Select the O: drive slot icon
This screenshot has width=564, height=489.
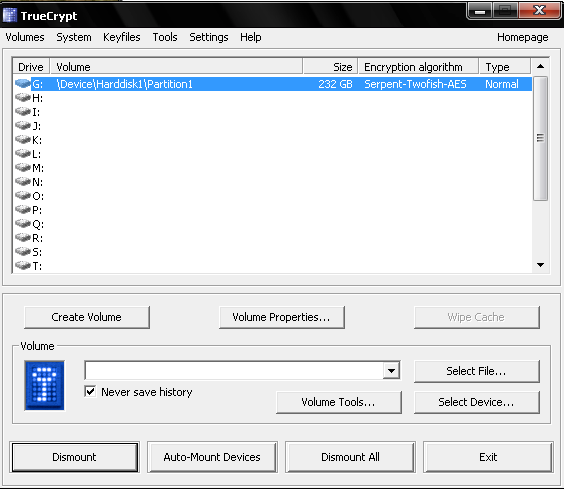click(x=23, y=196)
